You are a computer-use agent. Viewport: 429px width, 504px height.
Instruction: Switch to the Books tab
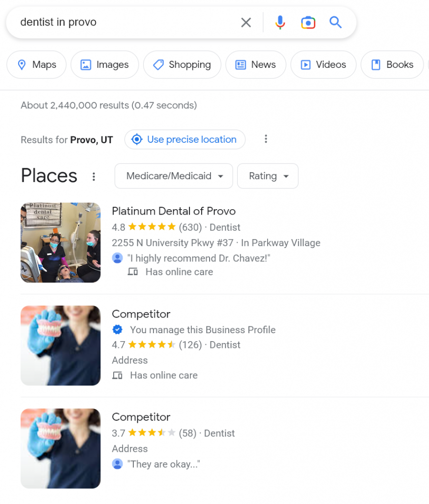[392, 64]
